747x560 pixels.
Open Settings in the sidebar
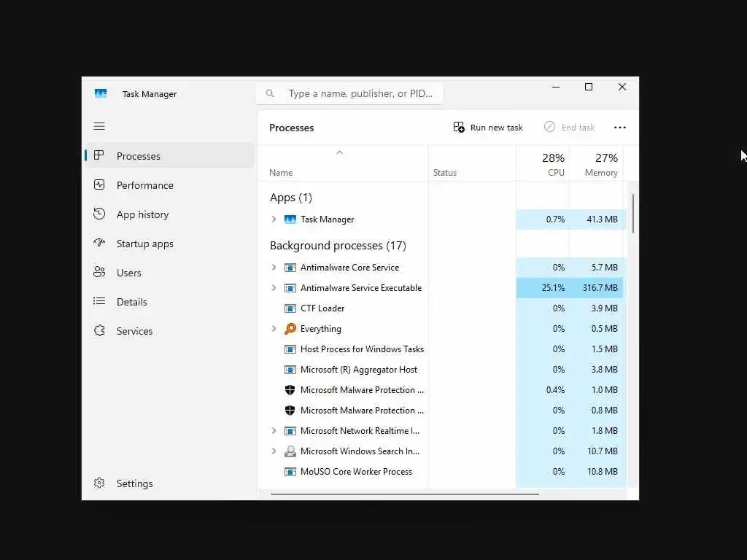[169, 483]
